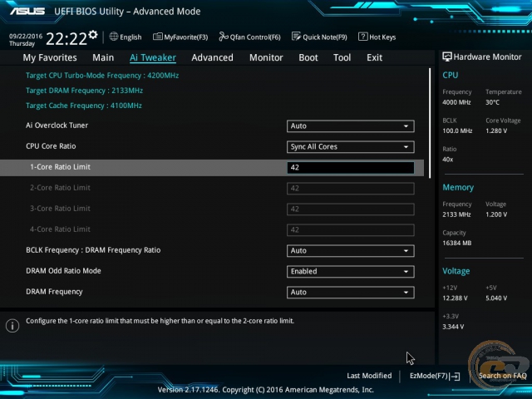The image size is (532, 399).
Task: Select the Ai Tweaker tab
Action: (153, 57)
